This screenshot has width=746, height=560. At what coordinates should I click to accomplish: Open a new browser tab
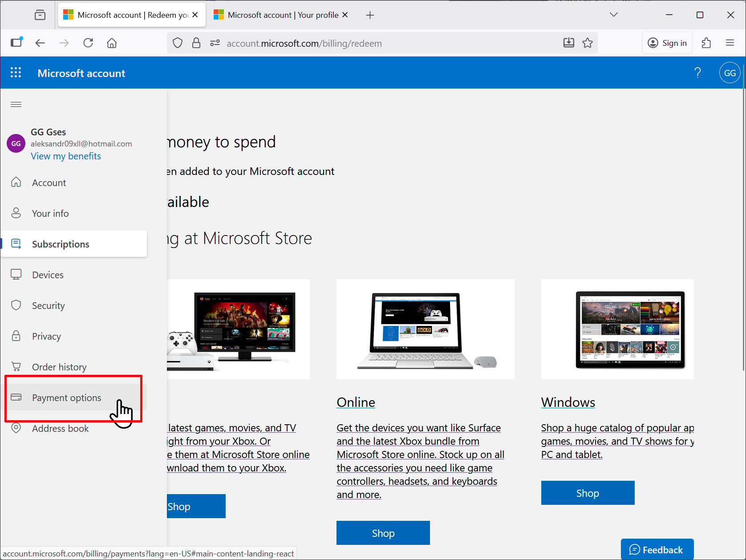click(x=370, y=15)
